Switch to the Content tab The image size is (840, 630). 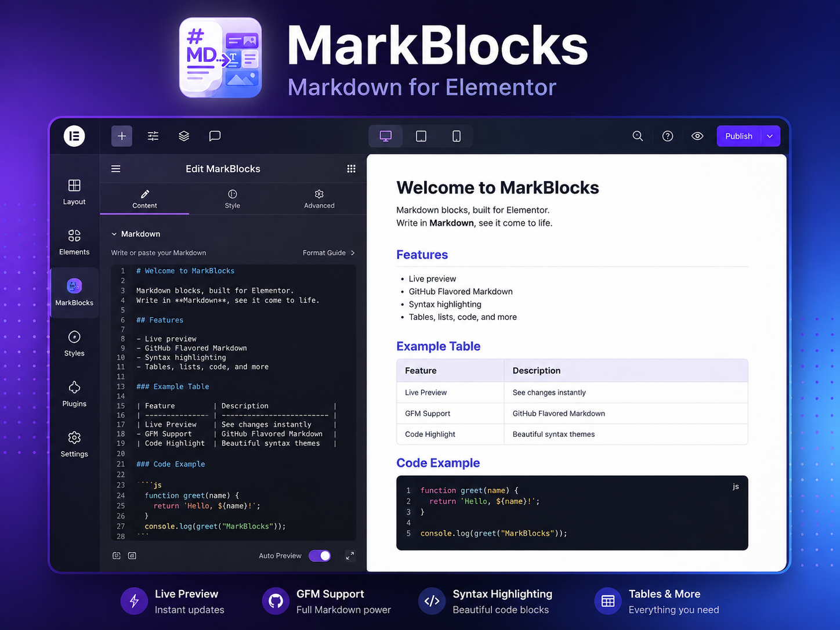pos(144,199)
